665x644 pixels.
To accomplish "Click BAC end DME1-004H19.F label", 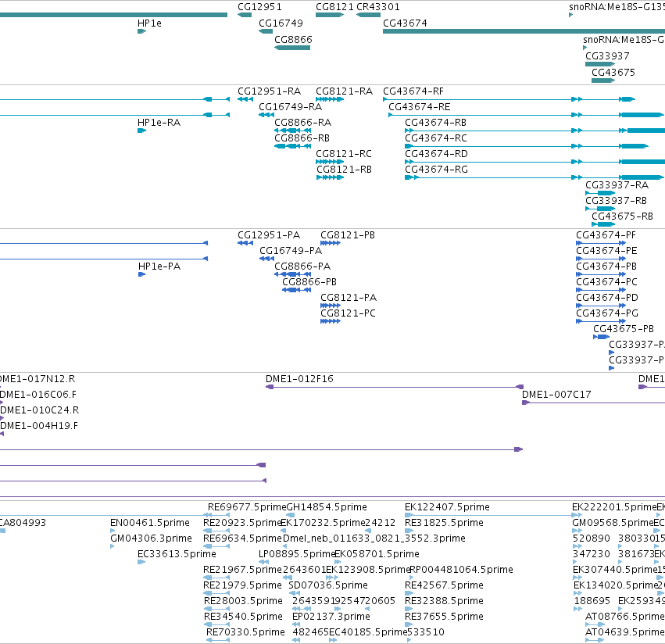I will 39,426.
